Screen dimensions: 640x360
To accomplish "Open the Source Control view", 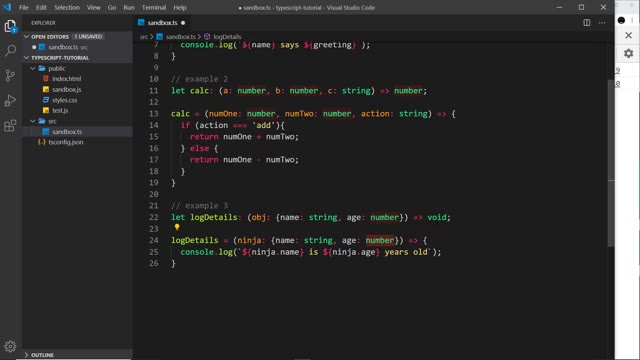I will click(10, 76).
